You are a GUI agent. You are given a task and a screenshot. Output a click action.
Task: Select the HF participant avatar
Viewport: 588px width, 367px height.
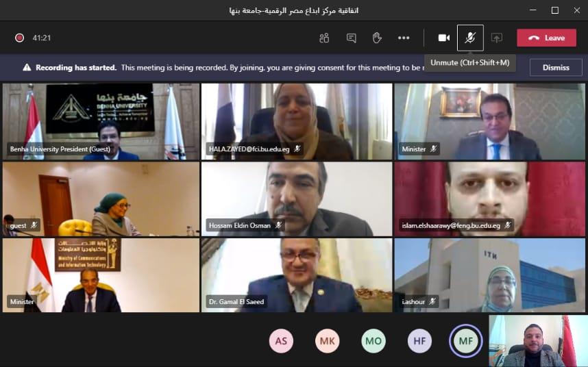point(419,340)
